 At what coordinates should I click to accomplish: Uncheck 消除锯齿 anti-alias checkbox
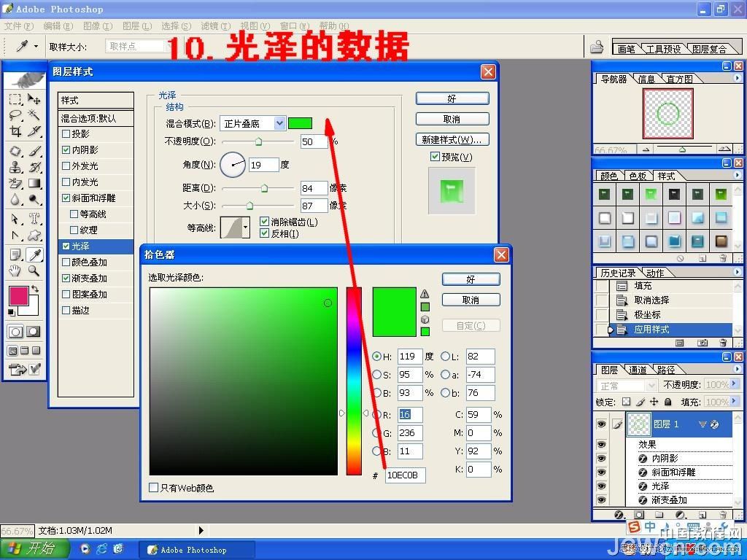point(264,222)
